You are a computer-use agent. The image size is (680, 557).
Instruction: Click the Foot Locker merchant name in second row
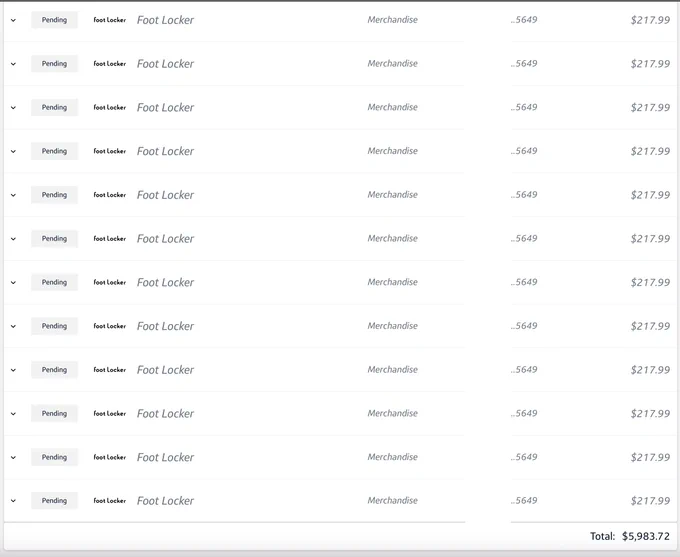(x=165, y=64)
